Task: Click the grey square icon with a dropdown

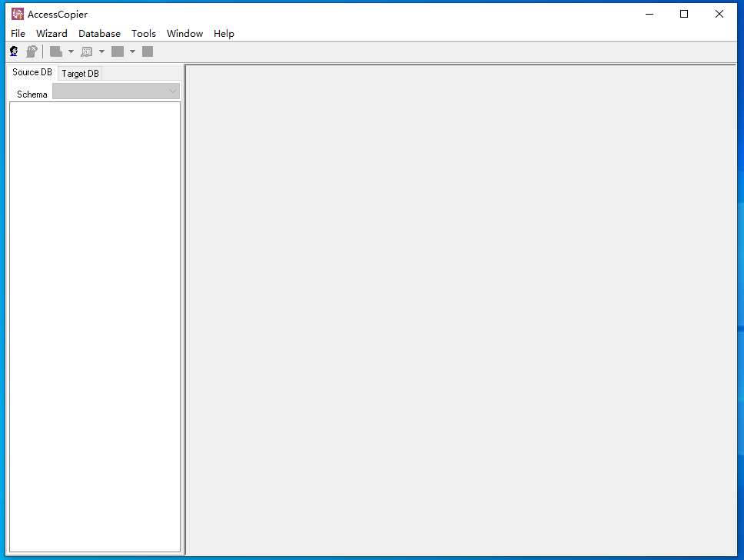Action: (x=118, y=51)
